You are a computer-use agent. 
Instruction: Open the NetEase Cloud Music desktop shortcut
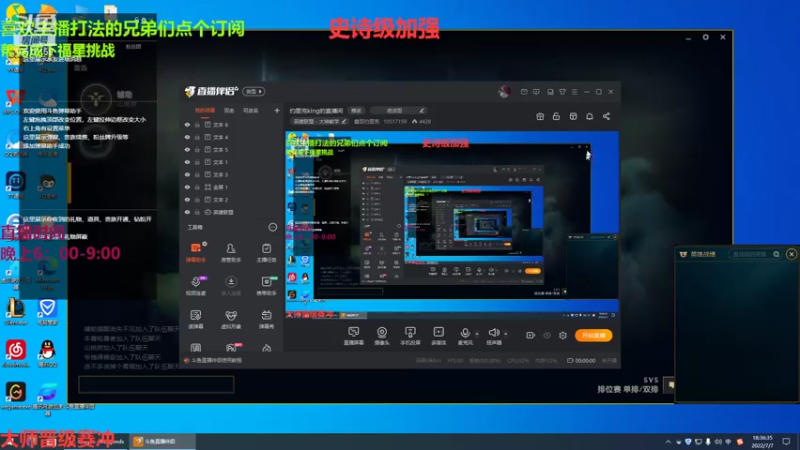pos(16,354)
